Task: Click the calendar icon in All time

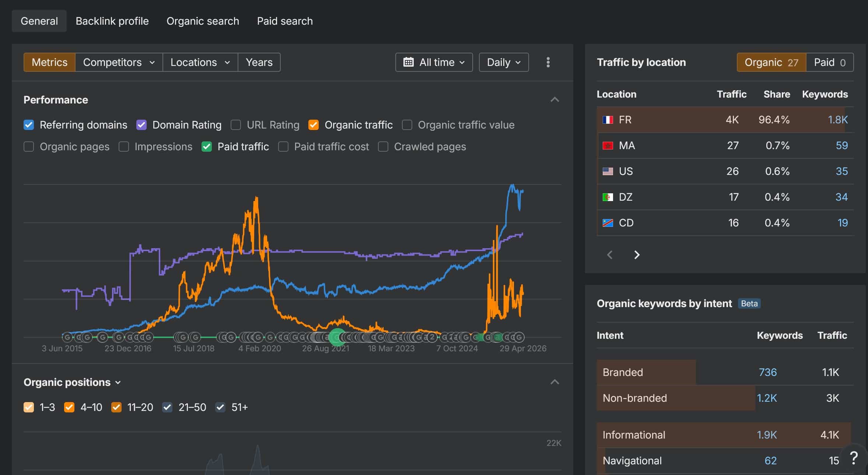Action: pos(408,62)
